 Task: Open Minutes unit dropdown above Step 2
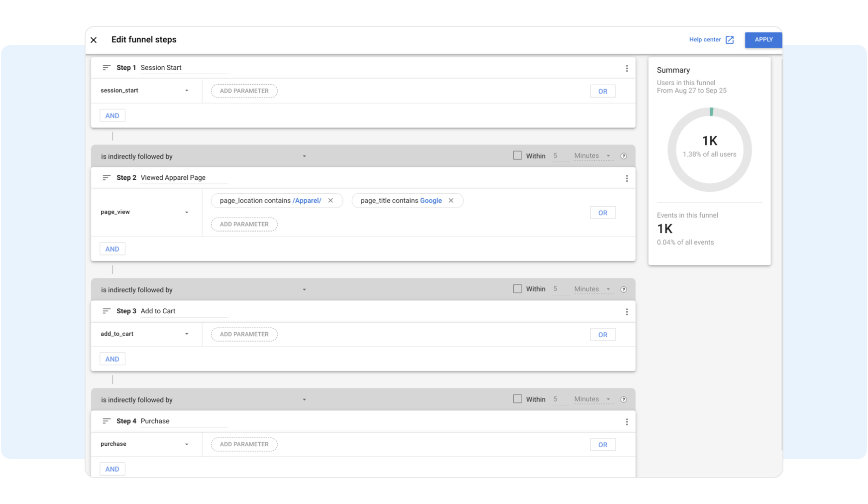pos(592,156)
